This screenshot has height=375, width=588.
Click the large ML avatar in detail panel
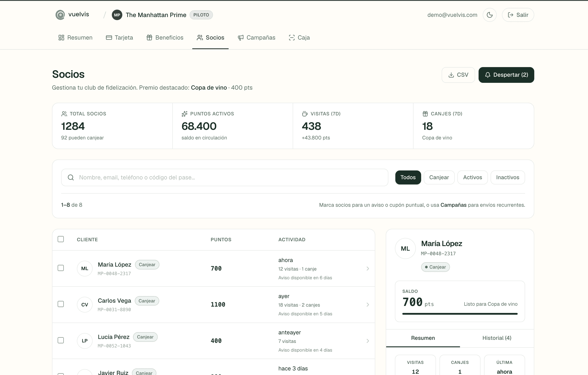405,248
